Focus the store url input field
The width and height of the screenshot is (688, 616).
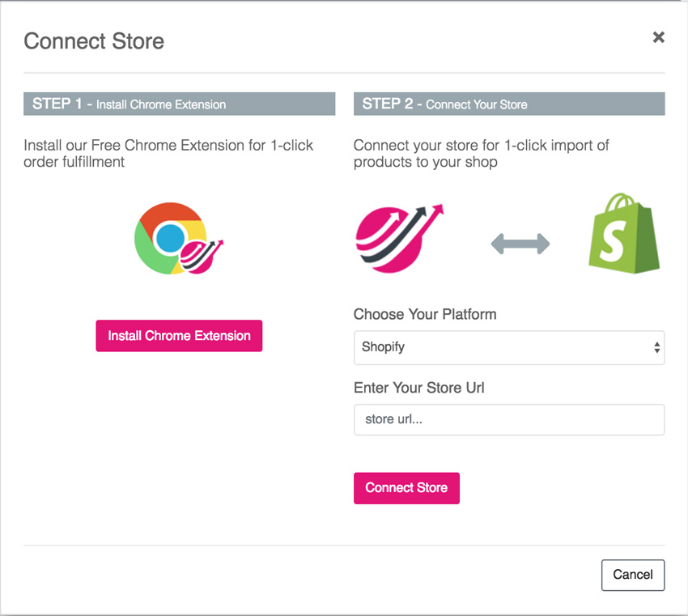coord(508,420)
